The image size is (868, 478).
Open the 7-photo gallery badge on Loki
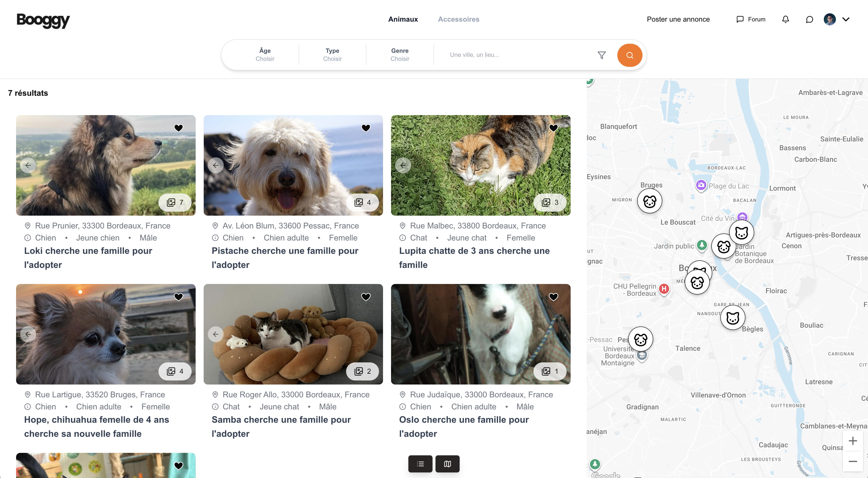pos(175,202)
